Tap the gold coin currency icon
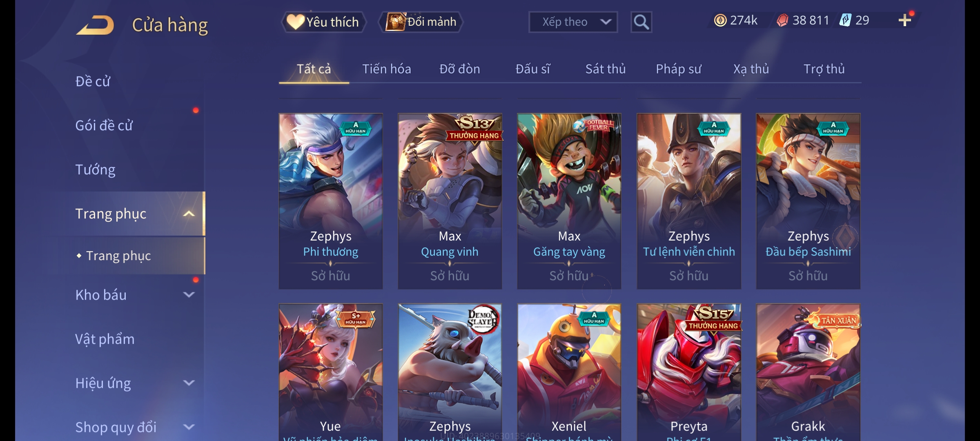The width and height of the screenshot is (980, 441). (720, 20)
